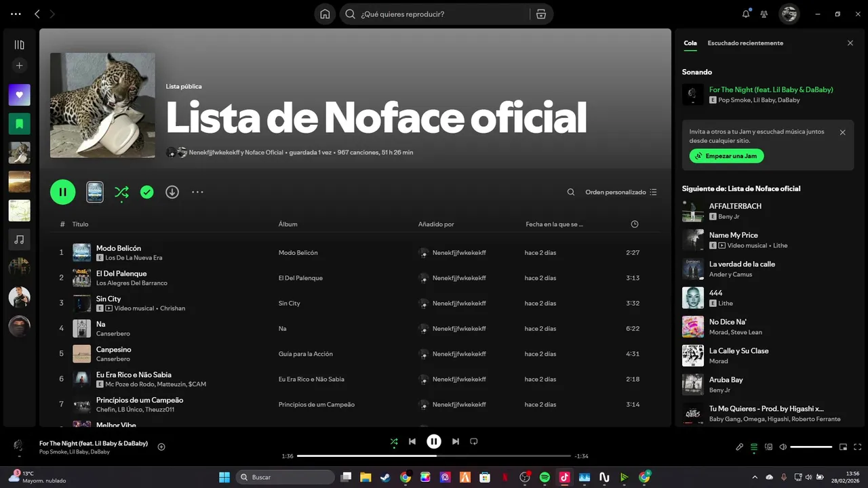Open the Browse icon in search bar
Viewport: 868px width, 488px height.
point(540,14)
